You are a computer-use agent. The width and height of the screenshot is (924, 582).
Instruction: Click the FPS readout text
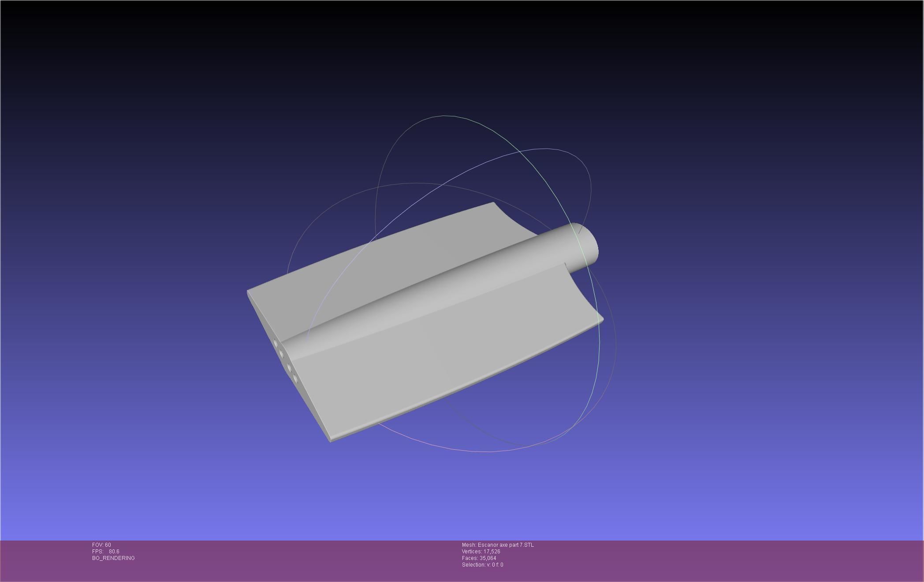(x=106, y=552)
